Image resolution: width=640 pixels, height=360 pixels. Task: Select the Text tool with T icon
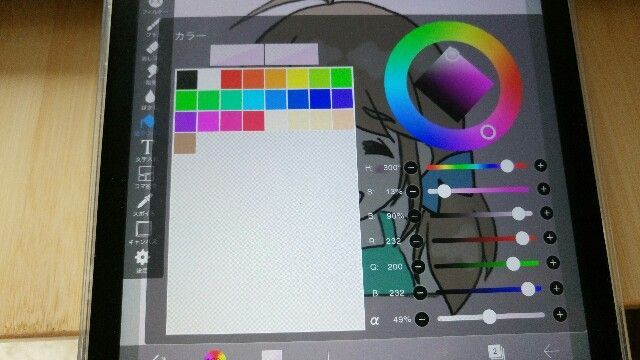point(147,148)
